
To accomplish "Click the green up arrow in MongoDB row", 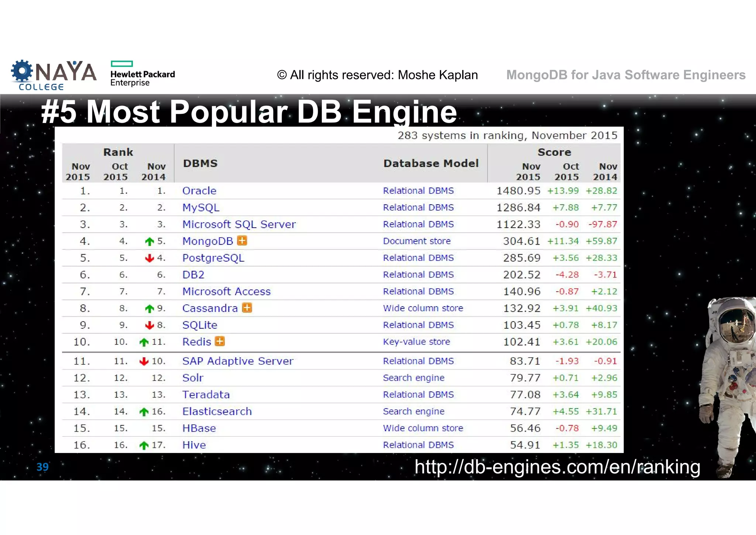I will point(150,242).
